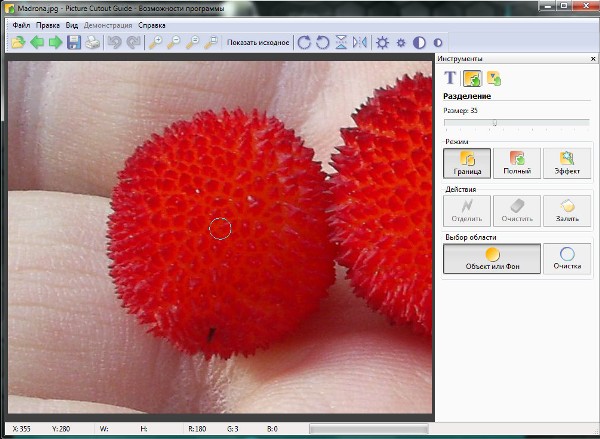
Task: Switch mode to Полный
Action: click(516, 163)
